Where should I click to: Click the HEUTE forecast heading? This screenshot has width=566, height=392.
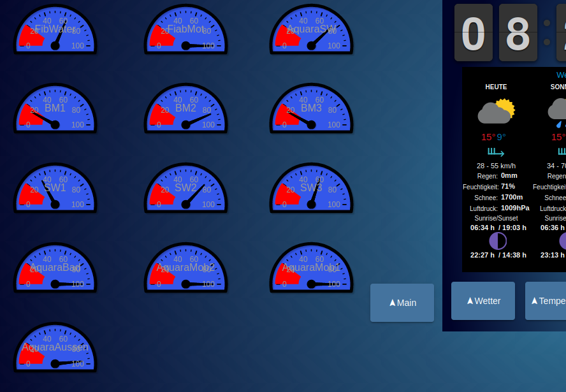click(x=496, y=87)
